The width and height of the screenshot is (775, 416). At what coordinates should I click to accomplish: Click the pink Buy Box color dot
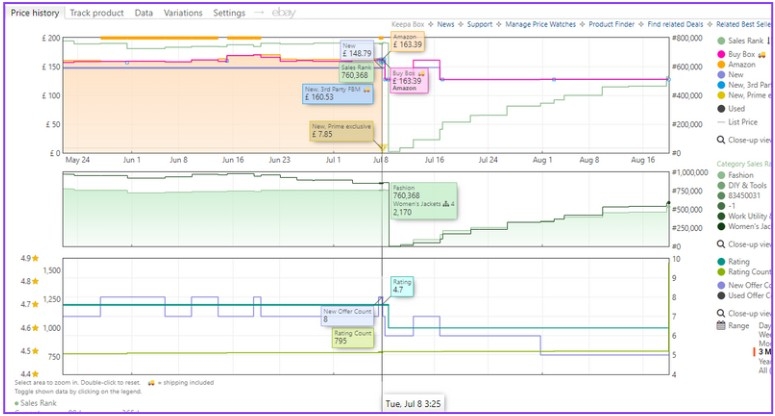[722, 53]
